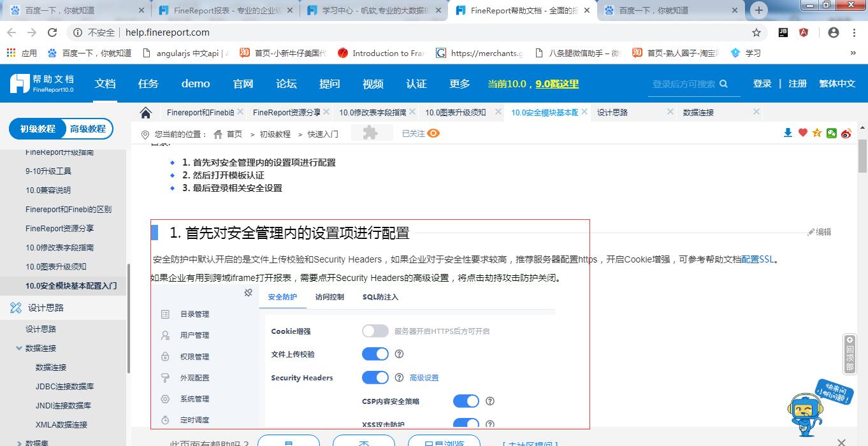This screenshot has height=446, width=868.
Task: Open JDBC连接数据库 in sidebar tree
Action: click(x=64, y=386)
